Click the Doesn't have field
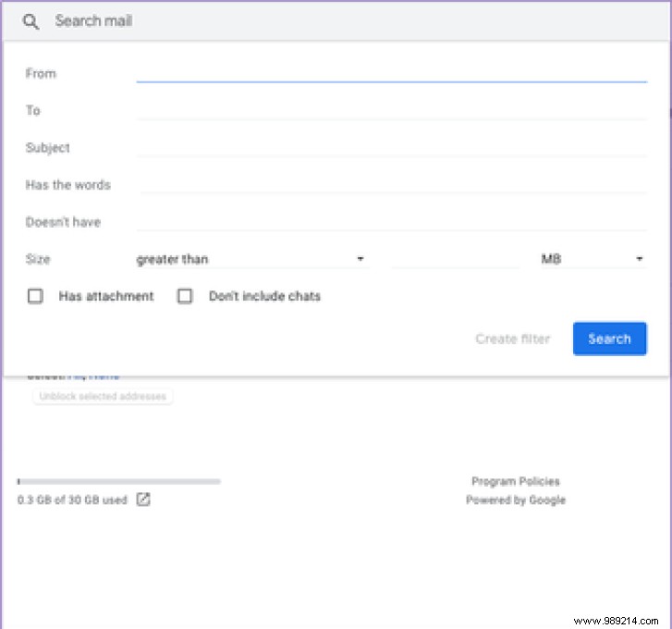This screenshot has height=629, width=672. tap(391, 222)
